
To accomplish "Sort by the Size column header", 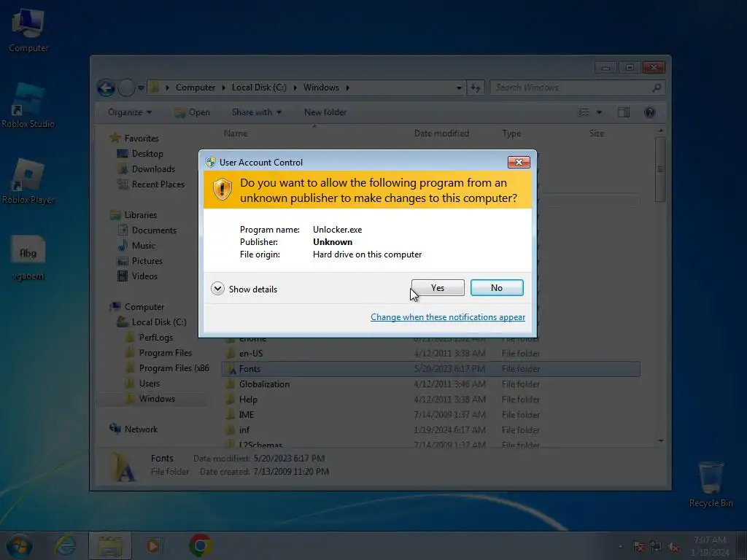I will [597, 133].
